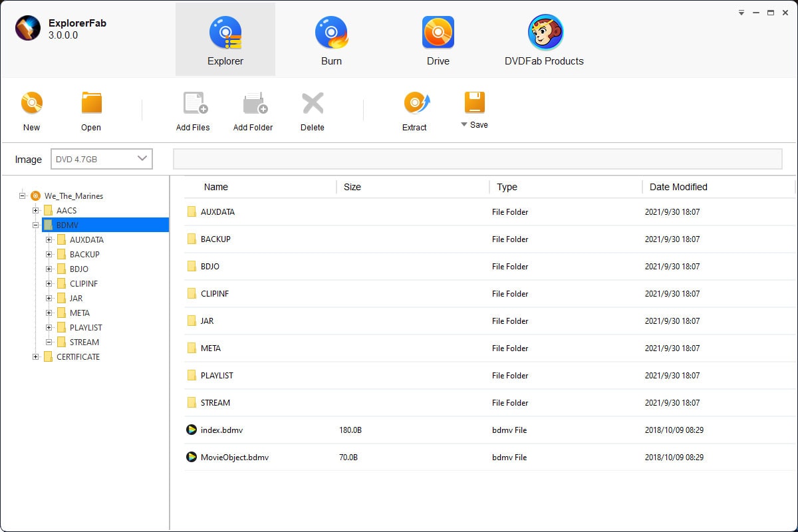Click the MovieObject.bdmv file icon

coord(192,457)
